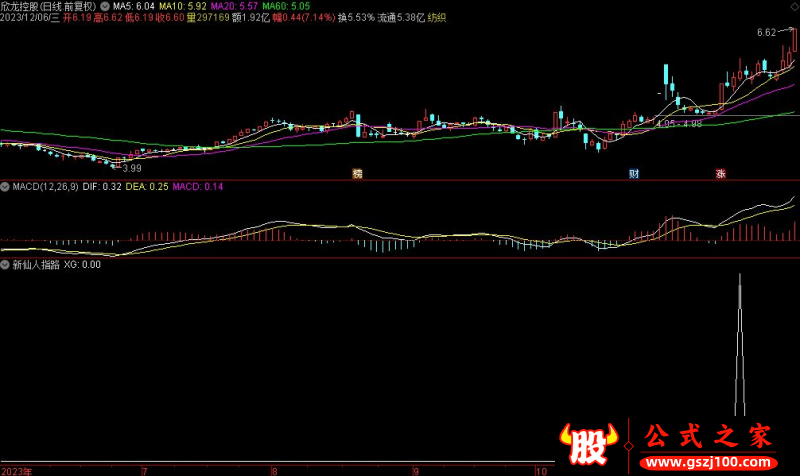Select the 欣龙控股(日线 前复权) title
This screenshot has height=476, width=800.
48,6
